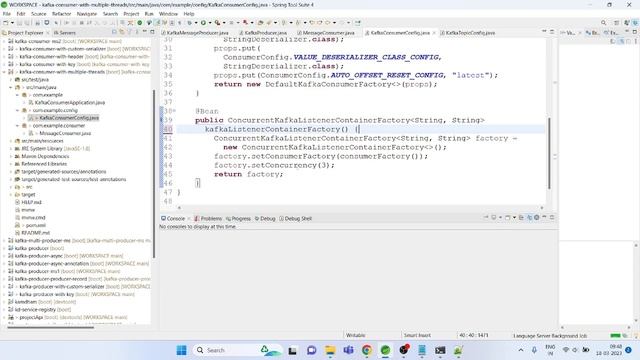Select the pom.xml file in the tree
Image resolution: width=640 pixels, height=360 pixels.
point(35,225)
